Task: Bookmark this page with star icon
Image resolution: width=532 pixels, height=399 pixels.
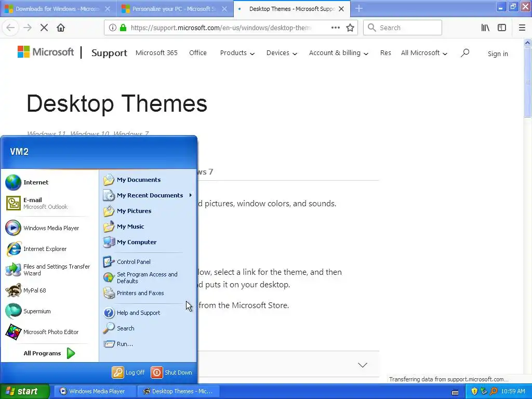Action: click(350, 28)
